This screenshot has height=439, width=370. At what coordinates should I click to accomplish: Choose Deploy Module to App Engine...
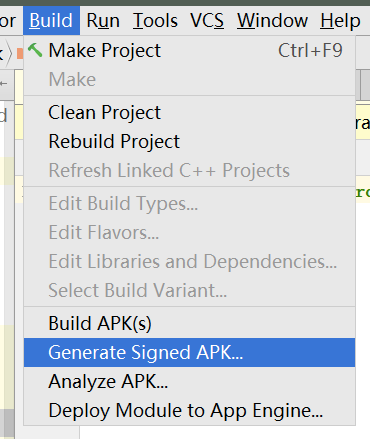point(189,410)
